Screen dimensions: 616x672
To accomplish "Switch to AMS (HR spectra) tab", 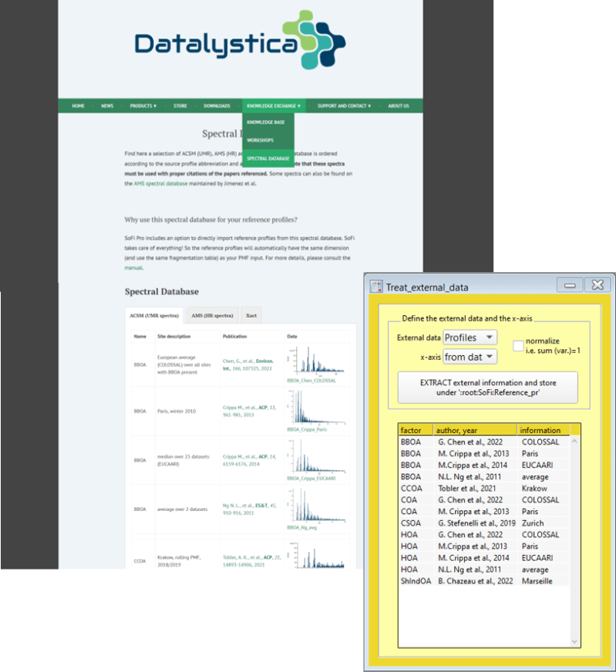I will click(212, 315).
